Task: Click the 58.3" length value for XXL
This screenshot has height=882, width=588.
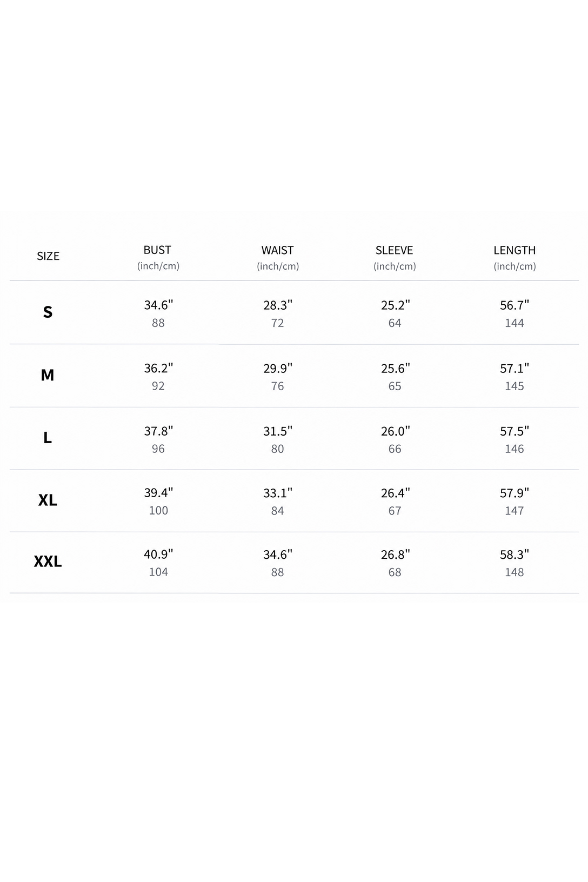Action: click(x=514, y=554)
